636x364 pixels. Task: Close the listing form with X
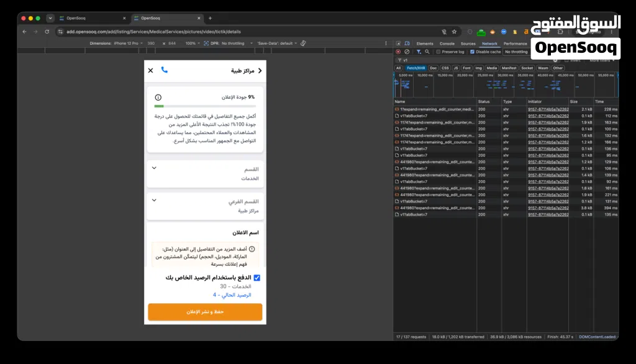pos(150,71)
